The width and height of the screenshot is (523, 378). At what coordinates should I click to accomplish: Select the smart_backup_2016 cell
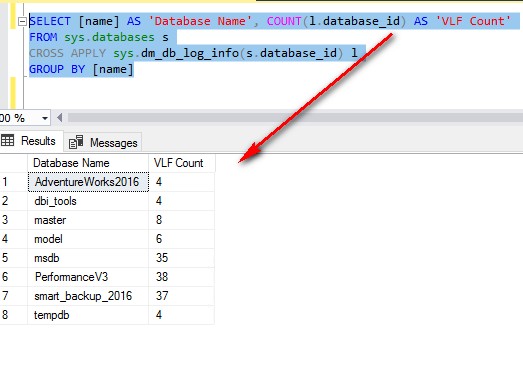coord(88,296)
